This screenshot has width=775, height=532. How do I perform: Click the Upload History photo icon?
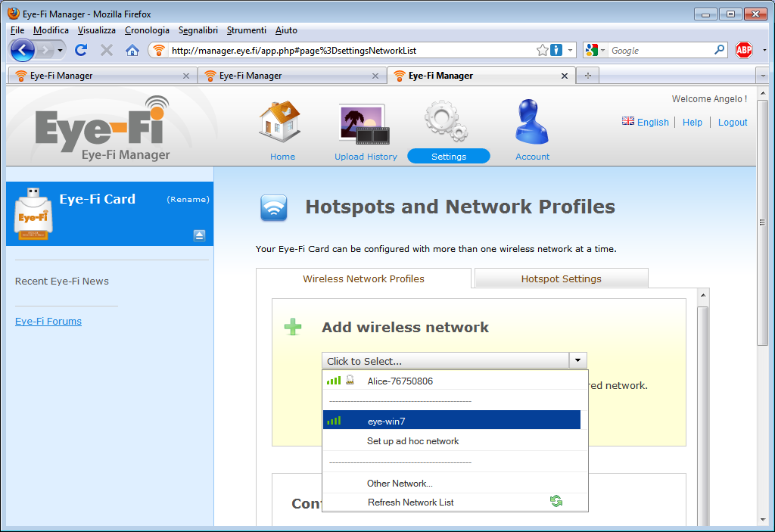[364, 124]
